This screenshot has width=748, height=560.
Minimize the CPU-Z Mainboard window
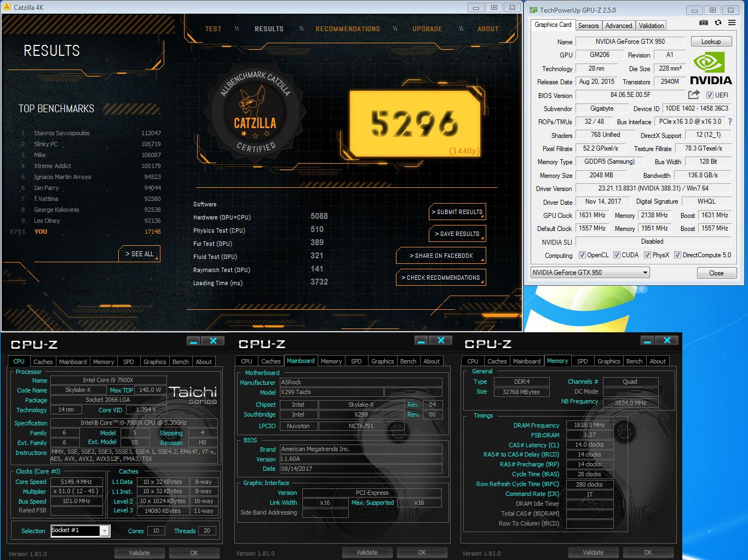[421, 341]
